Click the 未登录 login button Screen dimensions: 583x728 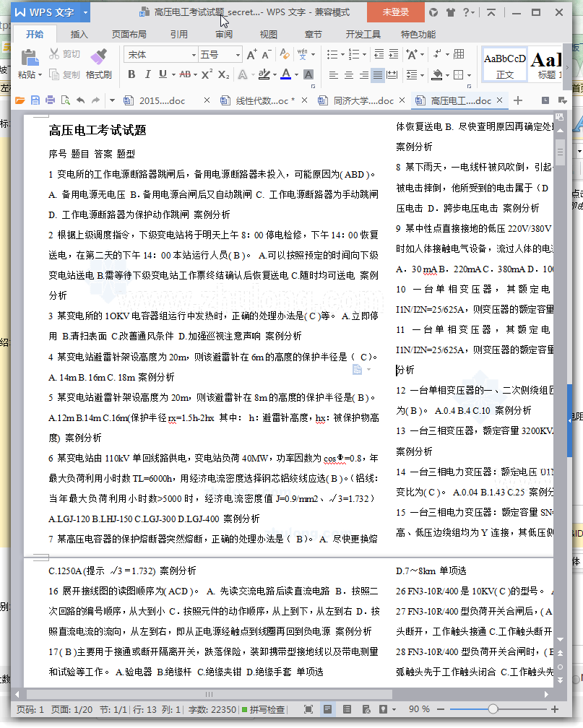tap(395, 12)
